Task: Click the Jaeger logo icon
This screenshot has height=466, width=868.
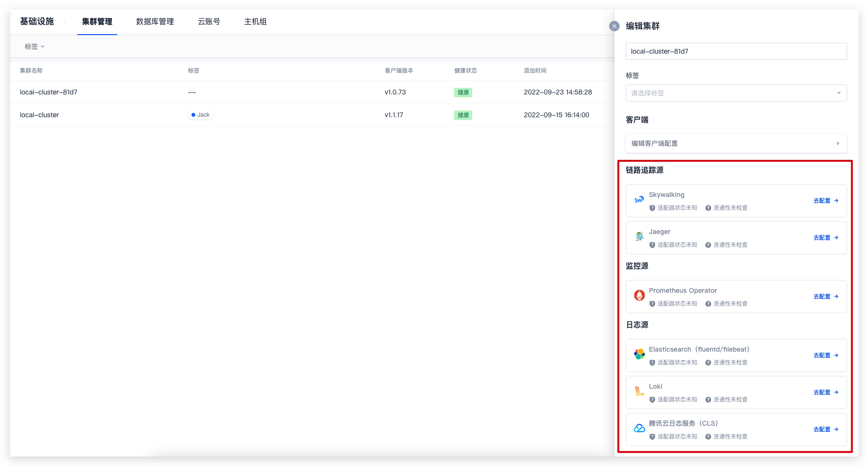Action: pyautogui.click(x=640, y=237)
